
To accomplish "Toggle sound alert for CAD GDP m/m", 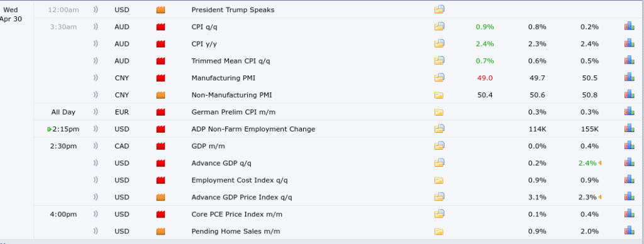I will (96, 146).
